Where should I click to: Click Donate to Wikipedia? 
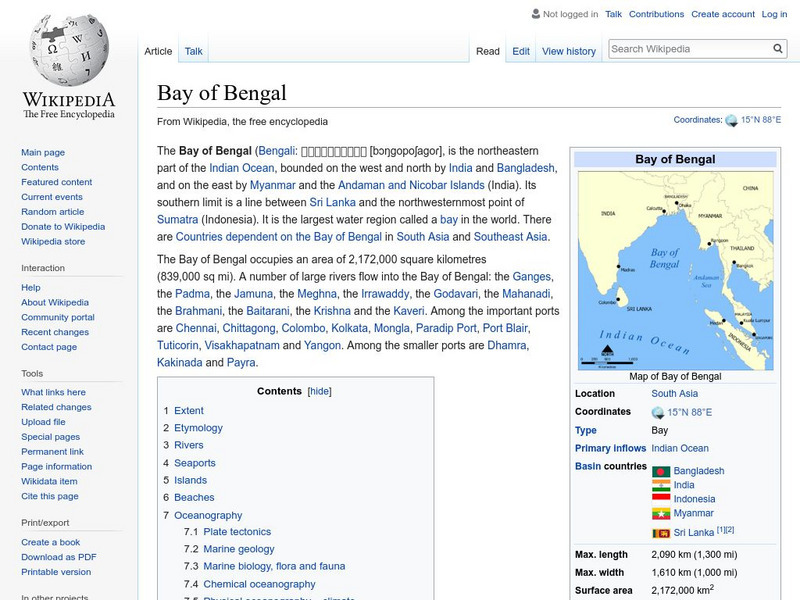(63, 226)
